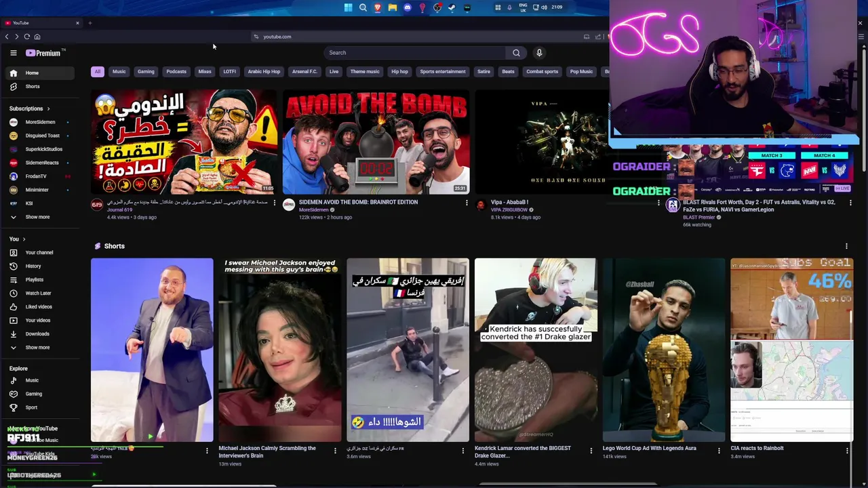Open VIPA ZRIGUIBOW channel link
Image resolution: width=868 pixels, height=488 pixels.
coord(509,210)
